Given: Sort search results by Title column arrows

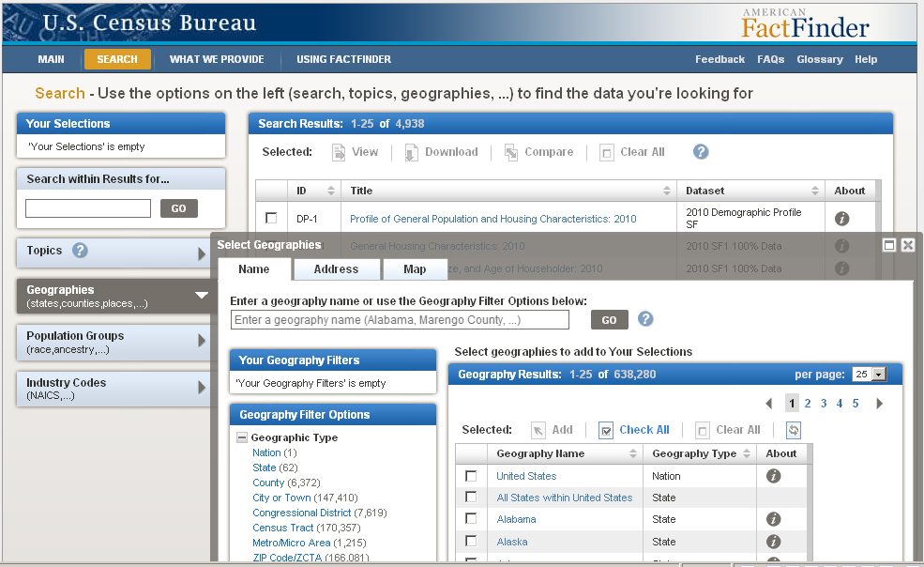Looking at the screenshot, I should (x=666, y=191).
